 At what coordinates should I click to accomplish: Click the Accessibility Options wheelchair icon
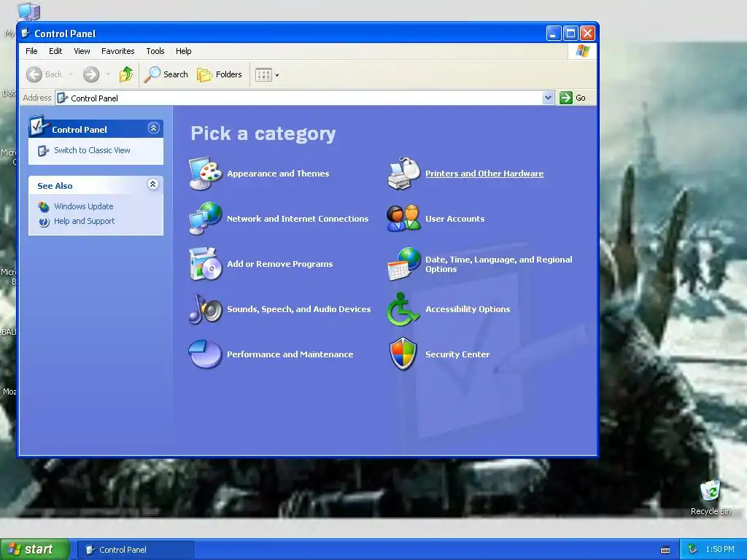[x=403, y=309]
